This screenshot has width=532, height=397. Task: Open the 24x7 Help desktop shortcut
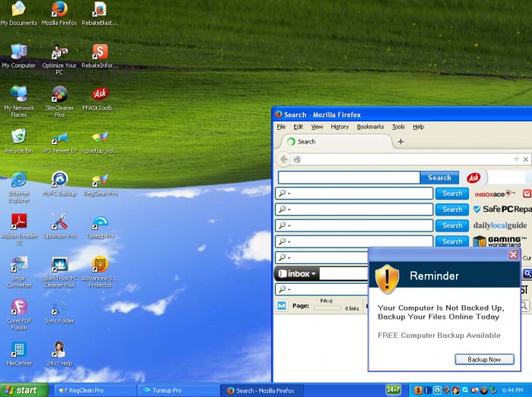59,354
